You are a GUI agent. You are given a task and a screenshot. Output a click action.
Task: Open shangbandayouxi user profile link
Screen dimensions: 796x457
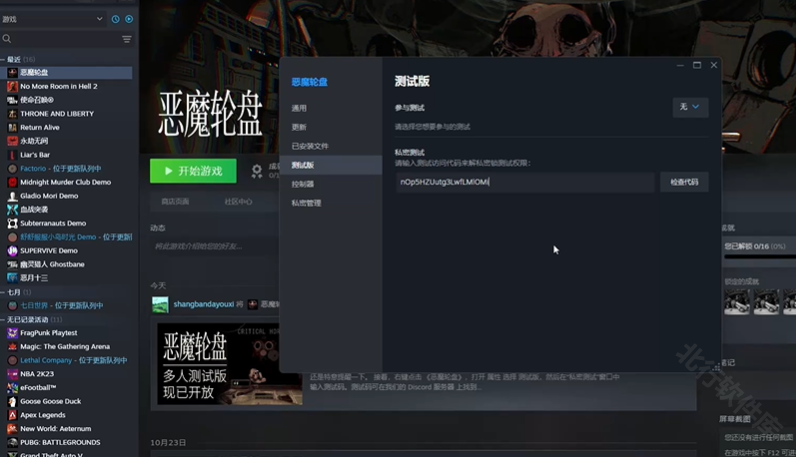coord(204,304)
